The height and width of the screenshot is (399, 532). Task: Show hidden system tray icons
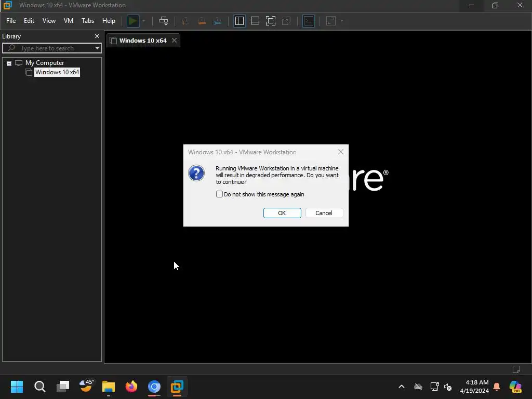pos(402,387)
